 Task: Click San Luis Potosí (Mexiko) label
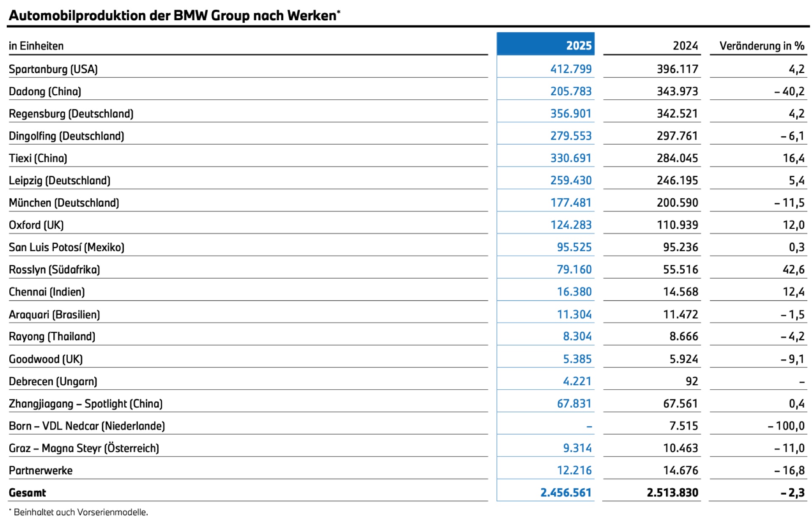pos(66,247)
